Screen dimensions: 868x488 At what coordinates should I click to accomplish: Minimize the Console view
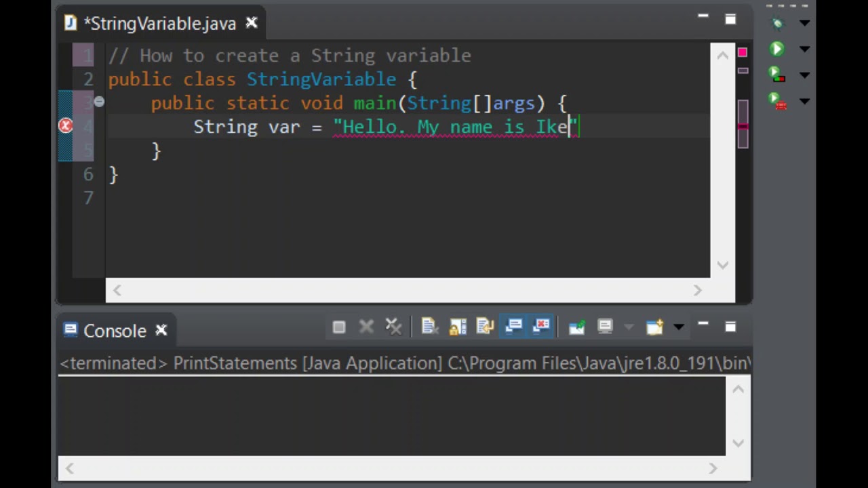(x=703, y=324)
